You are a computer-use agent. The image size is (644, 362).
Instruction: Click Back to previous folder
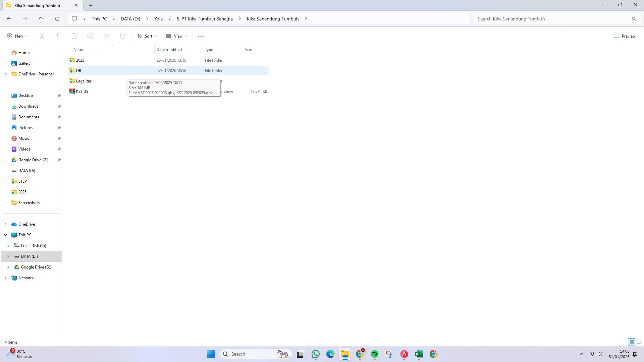[x=9, y=19]
